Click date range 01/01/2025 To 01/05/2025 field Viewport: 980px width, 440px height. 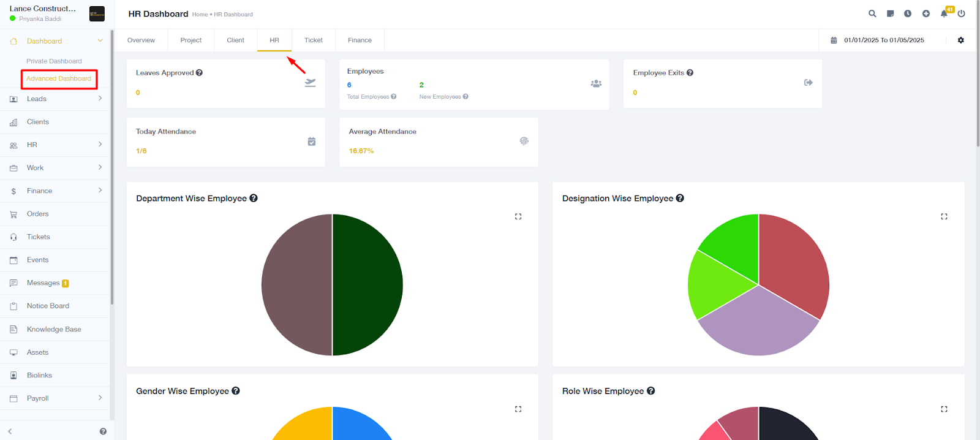[x=884, y=40]
